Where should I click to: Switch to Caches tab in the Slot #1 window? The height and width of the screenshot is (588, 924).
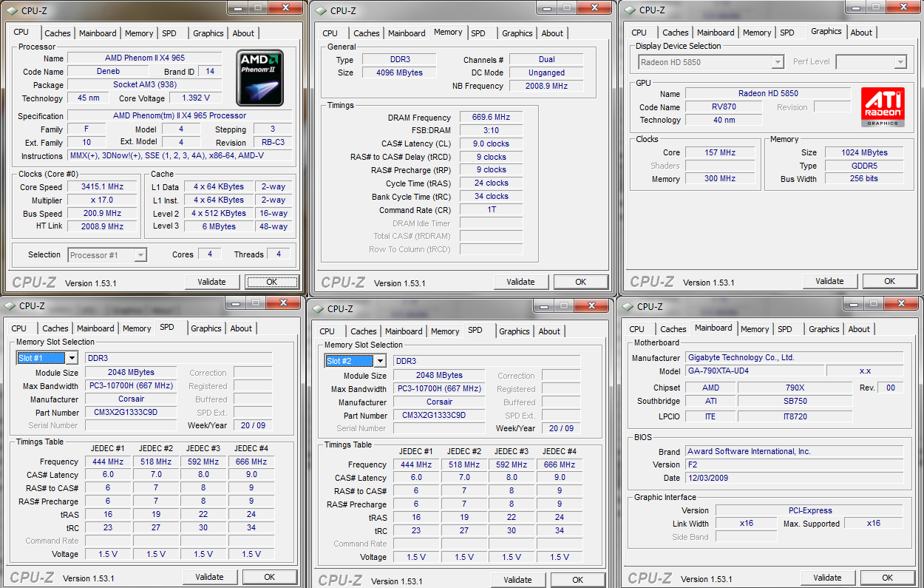55,328
